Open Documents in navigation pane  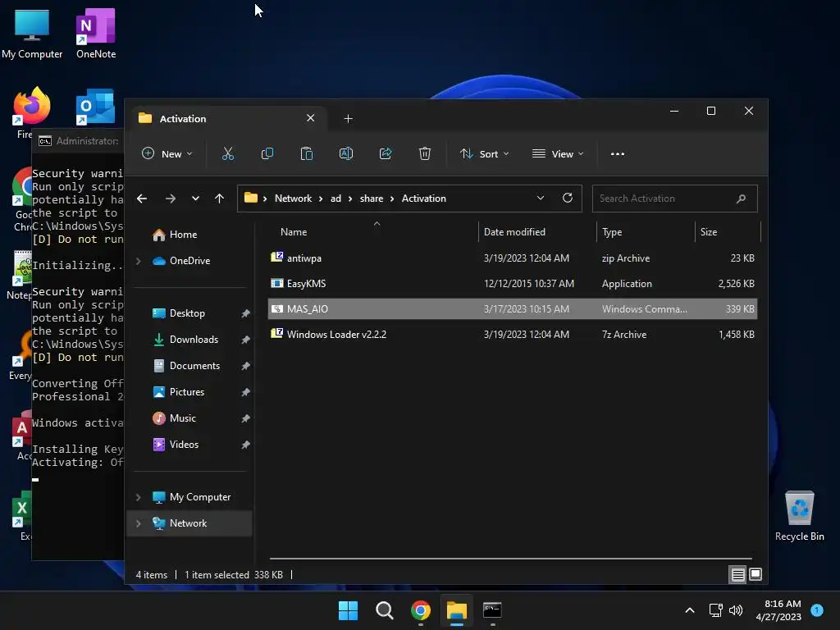(194, 366)
